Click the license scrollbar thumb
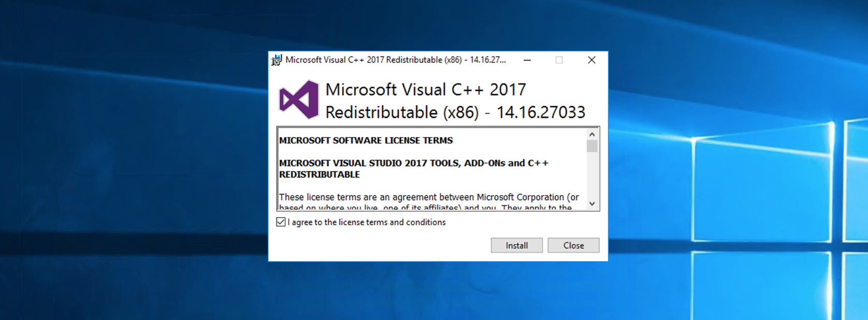The width and height of the screenshot is (868, 320). (x=592, y=146)
